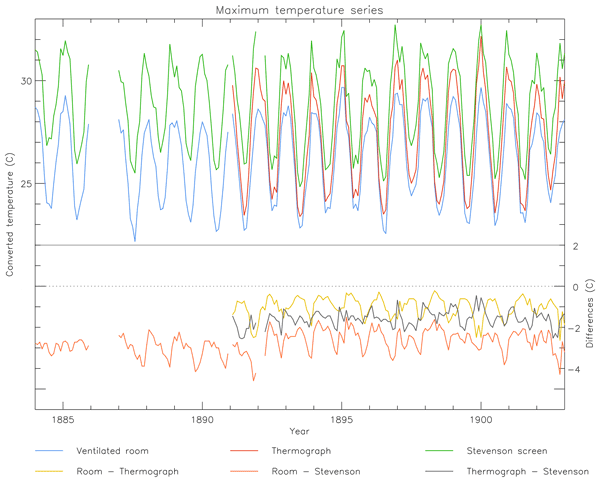This screenshot has width=600, height=482.
Task: Click the "Maximum temperature series" chart title
Action: tap(299, 10)
